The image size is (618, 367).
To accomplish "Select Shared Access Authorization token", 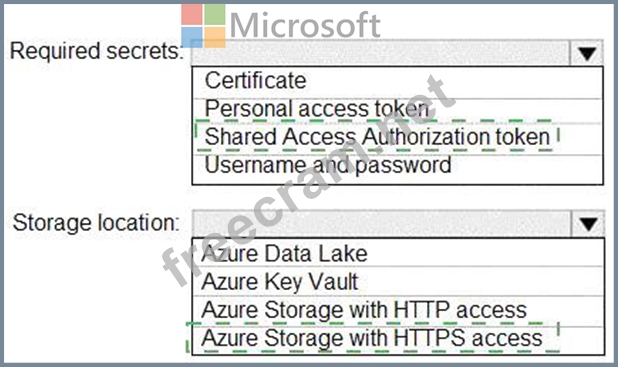I will click(x=397, y=137).
